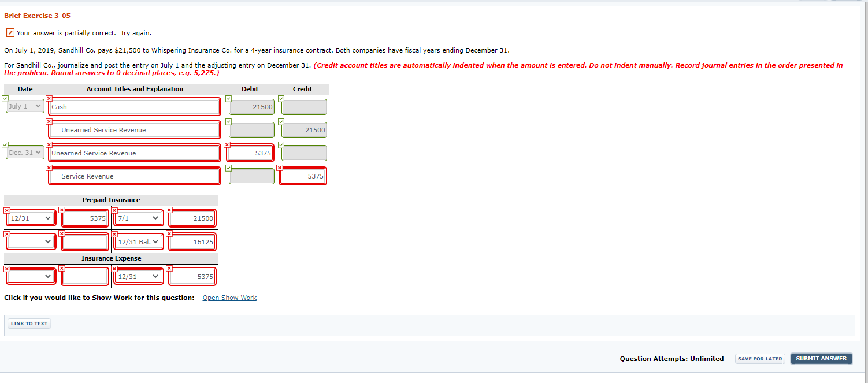This screenshot has height=383, width=868.
Task: Toggle checkmark above blank Service Revenue debit field
Action: click(x=228, y=168)
